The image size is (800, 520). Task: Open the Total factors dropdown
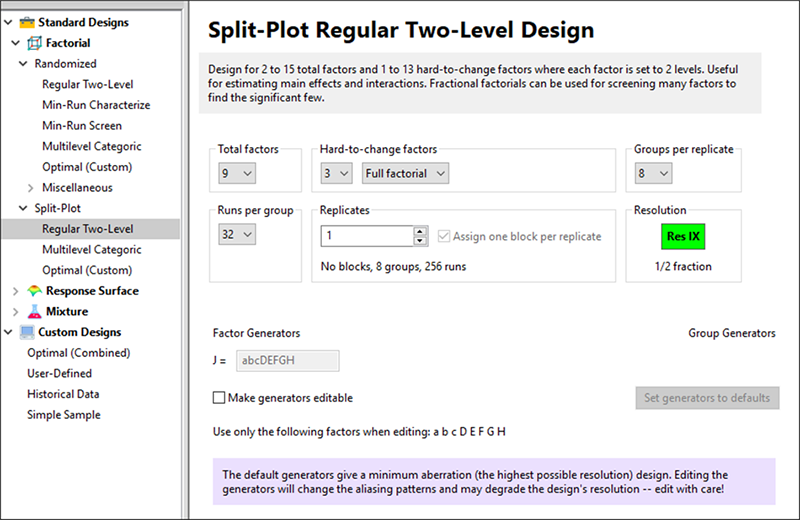tap(238, 174)
